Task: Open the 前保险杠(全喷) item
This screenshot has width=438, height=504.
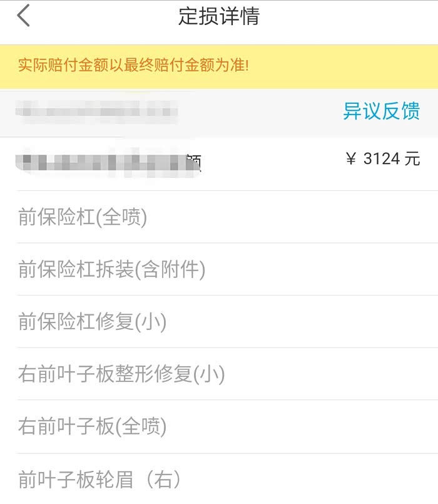Action: [x=83, y=217]
